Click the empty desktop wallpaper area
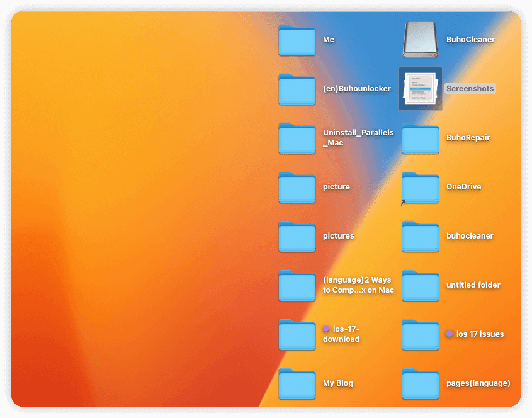Screen dimensions: 532x418 [126, 252]
